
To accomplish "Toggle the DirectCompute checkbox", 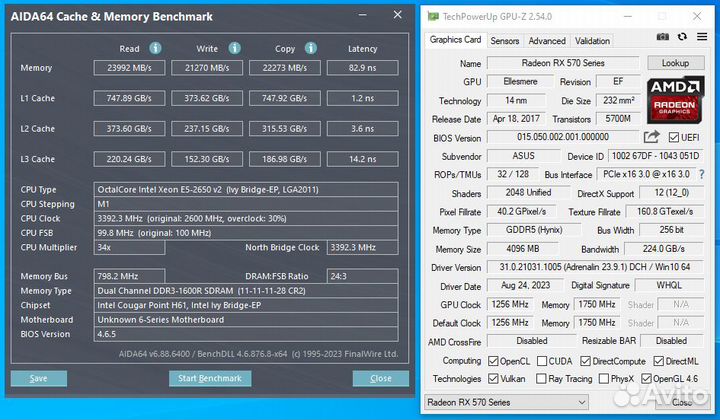I will (x=585, y=361).
